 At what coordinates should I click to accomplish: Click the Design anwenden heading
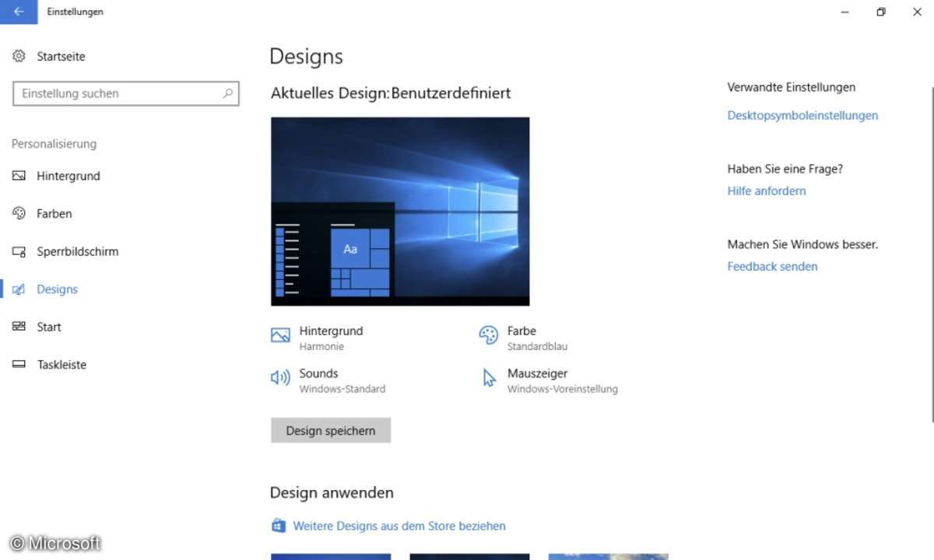click(x=332, y=492)
